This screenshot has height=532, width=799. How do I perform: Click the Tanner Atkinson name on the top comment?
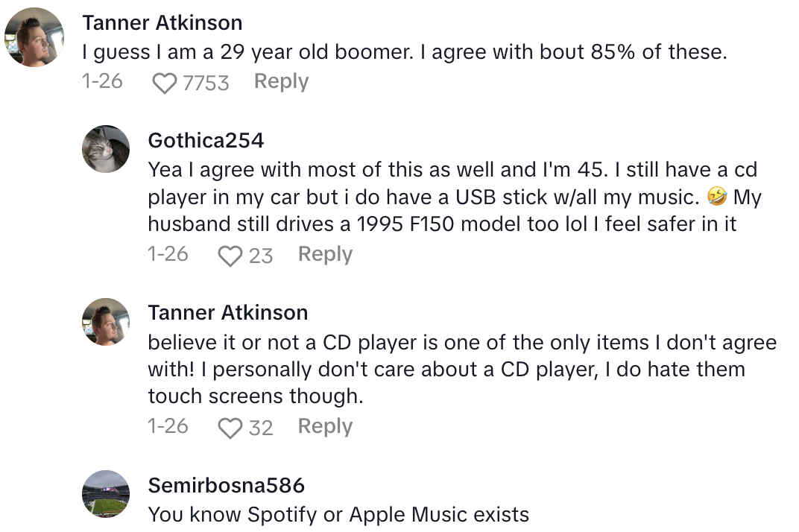pyautogui.click(x=162, y=22)
